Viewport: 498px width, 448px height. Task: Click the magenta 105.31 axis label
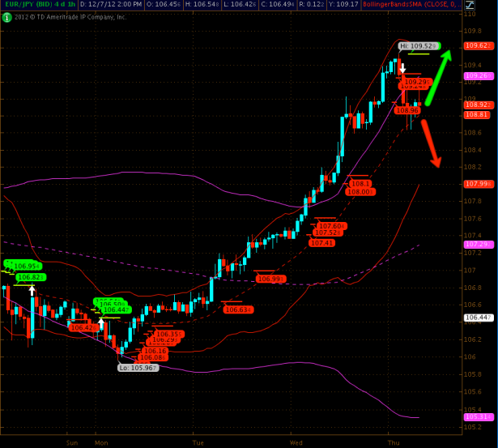[x=479, y=417]
